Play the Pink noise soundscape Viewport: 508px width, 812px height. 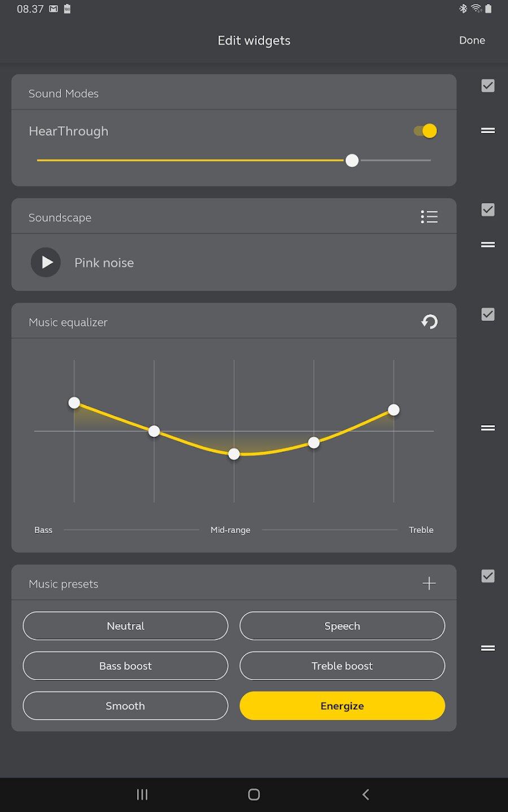pos(46,263)
